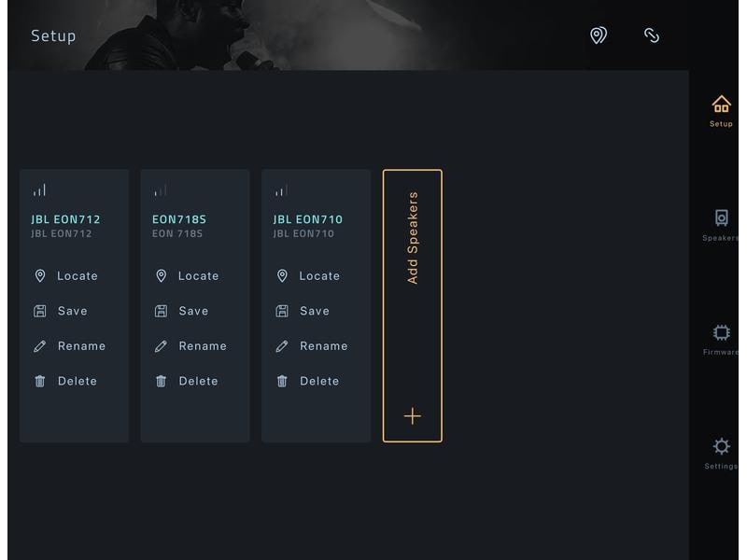Click the Locate pin icon for EON718S
Image resolution: width=747 pixels, height=560 pixels.
[x=161, y=275]
